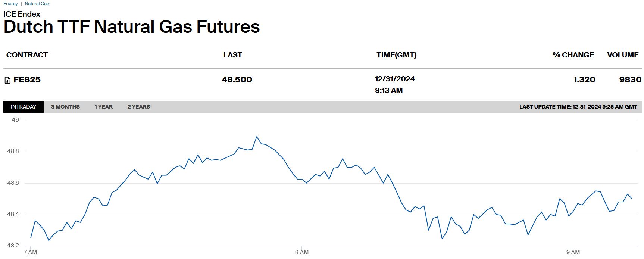Switch to the INTRADAY tab
The width and height of the screenshot is (644, 259).
tap(24, 107)
